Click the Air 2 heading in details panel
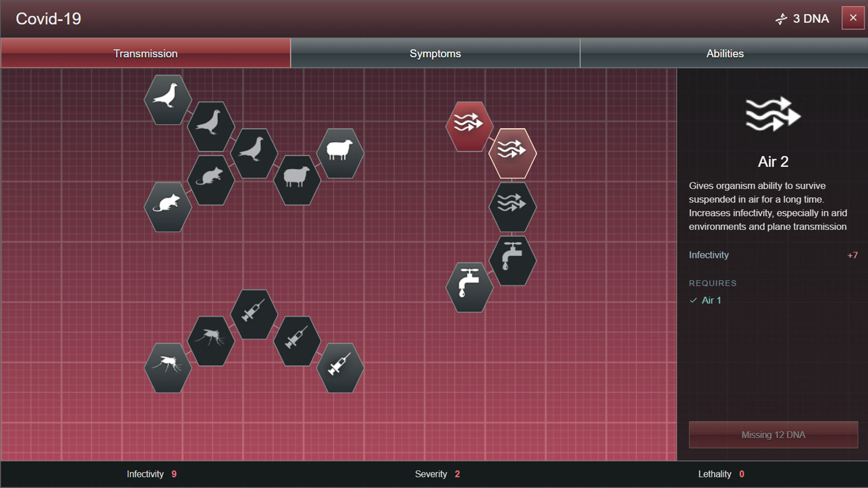The height and width of the screenshot is (488, 868). tap(773, 162)
